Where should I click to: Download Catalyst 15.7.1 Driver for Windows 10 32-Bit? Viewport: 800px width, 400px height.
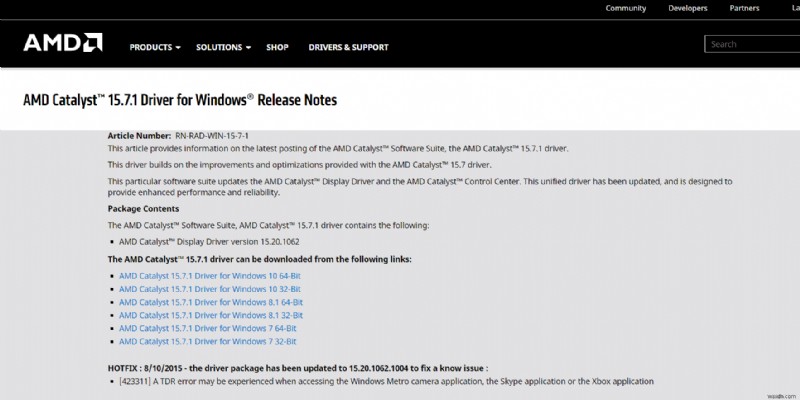coord(210,289)
